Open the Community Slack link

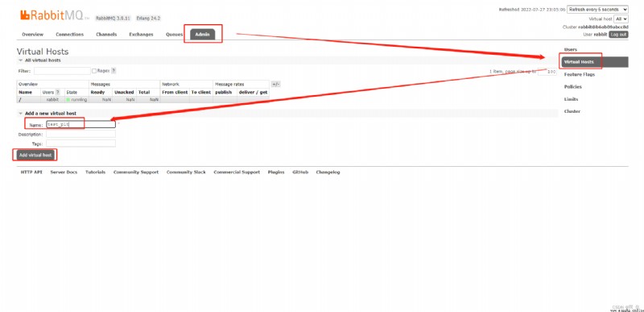[x=186, y=173]
